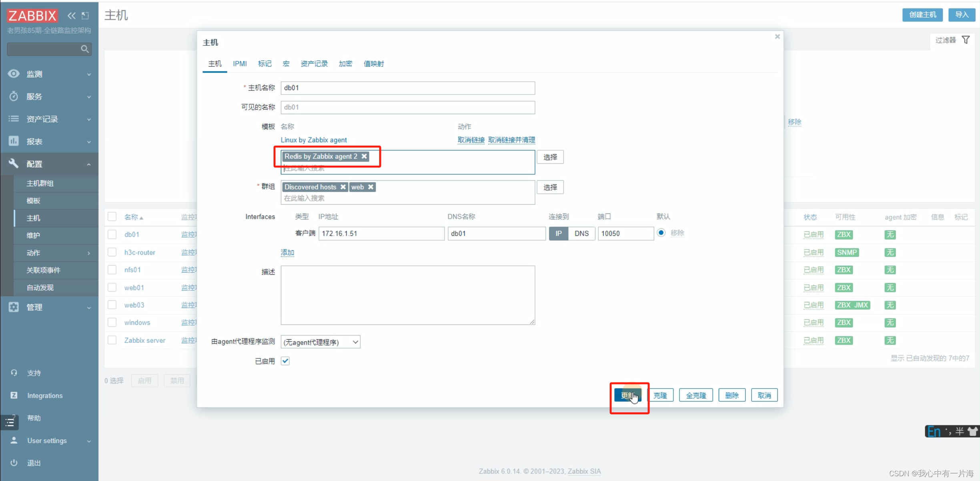Click the En input method indicator
This screenshot has height=481, width=980.
click(x=934, y=431)
